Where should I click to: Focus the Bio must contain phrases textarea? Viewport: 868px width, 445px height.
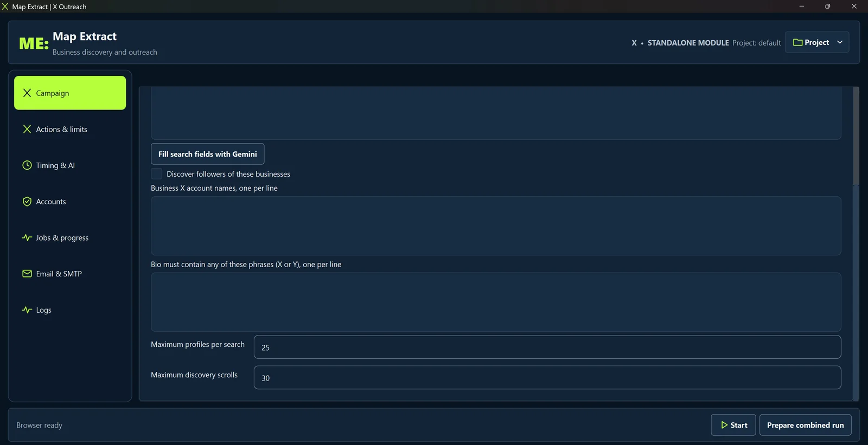(496, 302)
